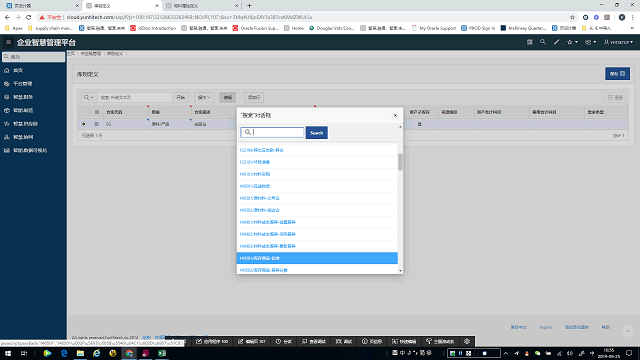
Task: Select the 140101 entry in the search list
Action: (x=317, y=174)
